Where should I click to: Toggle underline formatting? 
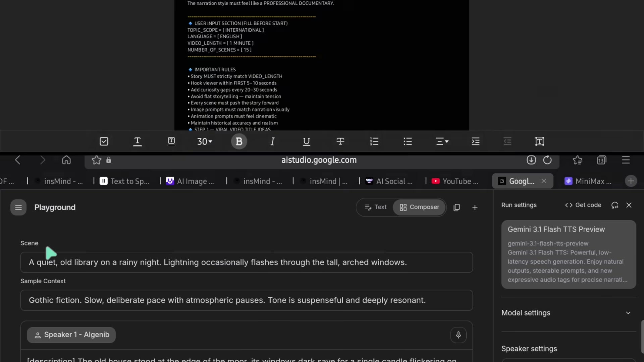coord(306,141)
